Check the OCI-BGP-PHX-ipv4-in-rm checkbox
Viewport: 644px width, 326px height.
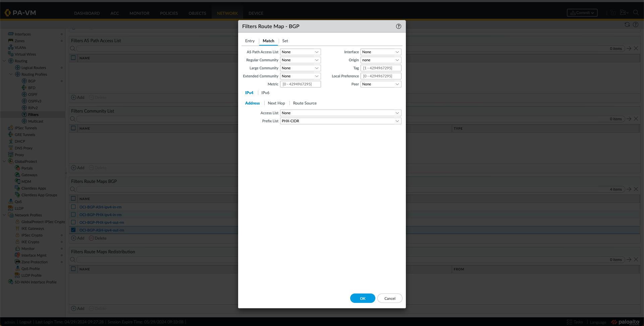coord(73,215)
